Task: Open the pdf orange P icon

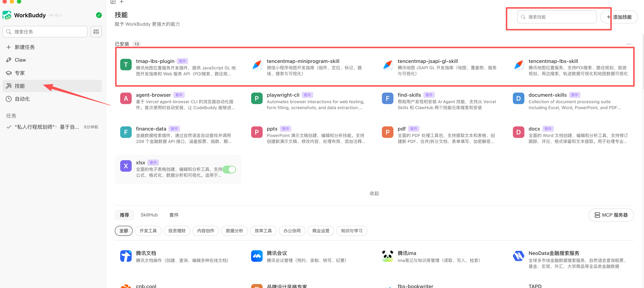Action: [387, 132]
